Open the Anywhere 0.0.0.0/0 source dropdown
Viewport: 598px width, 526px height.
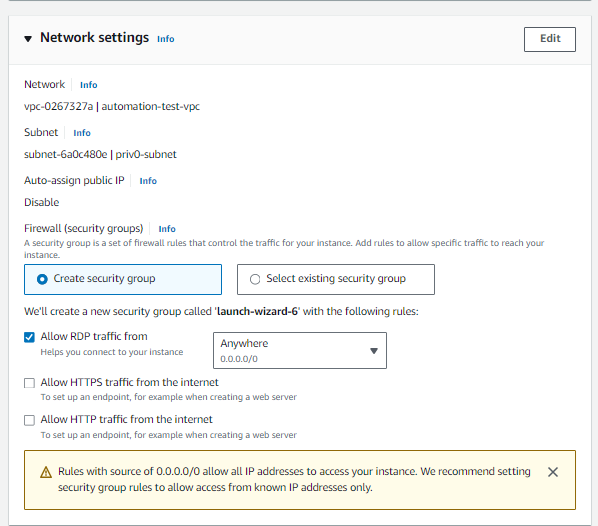click(x=300, y=351)
